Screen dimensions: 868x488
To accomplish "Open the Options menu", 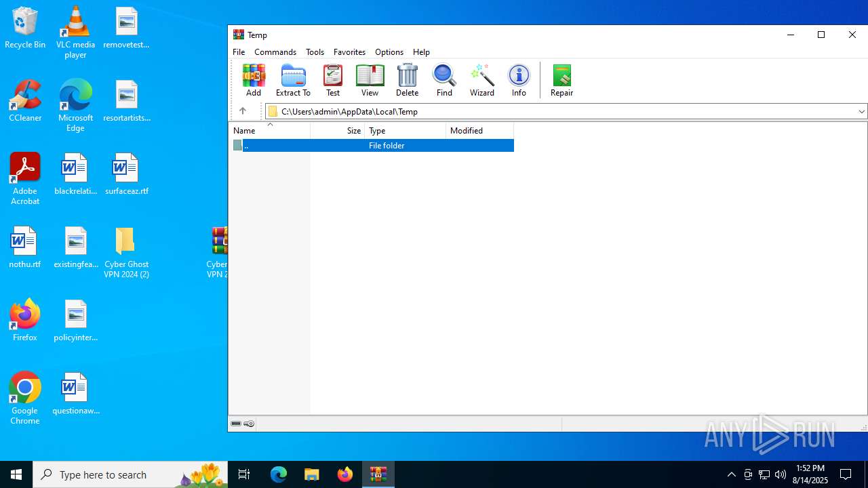I will click(389, 52).
